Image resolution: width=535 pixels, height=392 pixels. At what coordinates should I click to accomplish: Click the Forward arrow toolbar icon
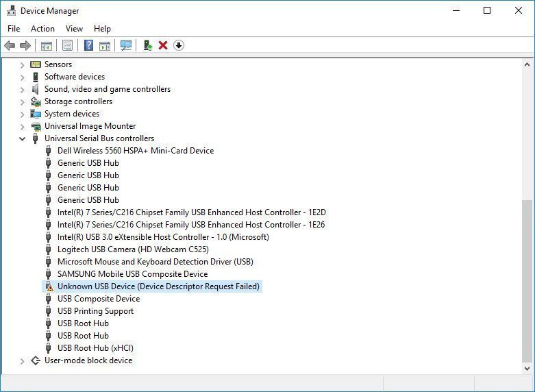tap(25, 45)
